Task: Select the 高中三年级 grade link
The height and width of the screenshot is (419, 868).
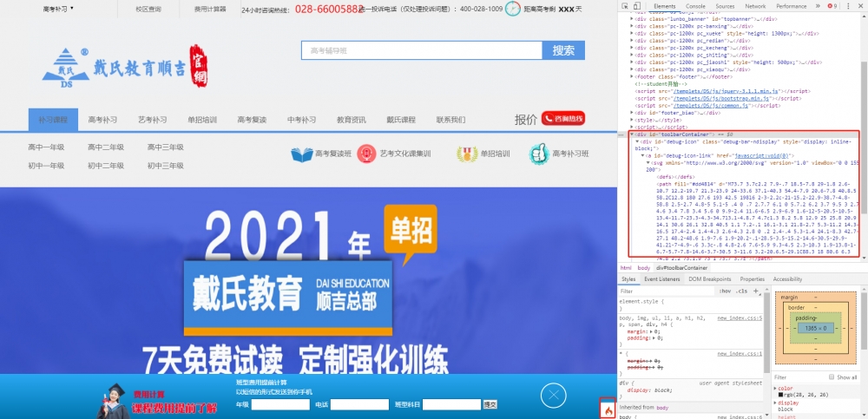Action: point(166,147)
